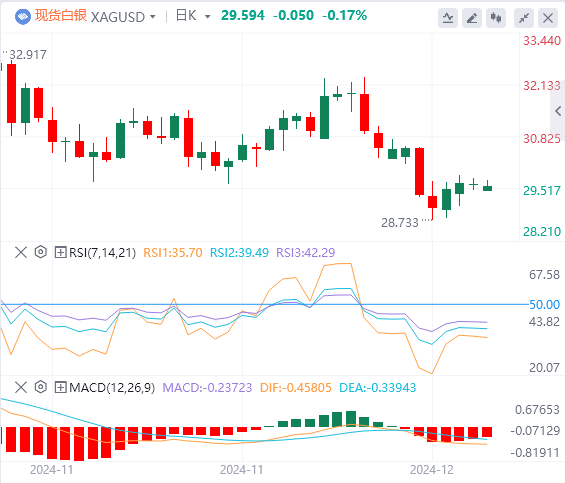Screen dimensions: 565x483
Task: Click the MACD -0.81911 axis label
Action: (x=535, y=452)
